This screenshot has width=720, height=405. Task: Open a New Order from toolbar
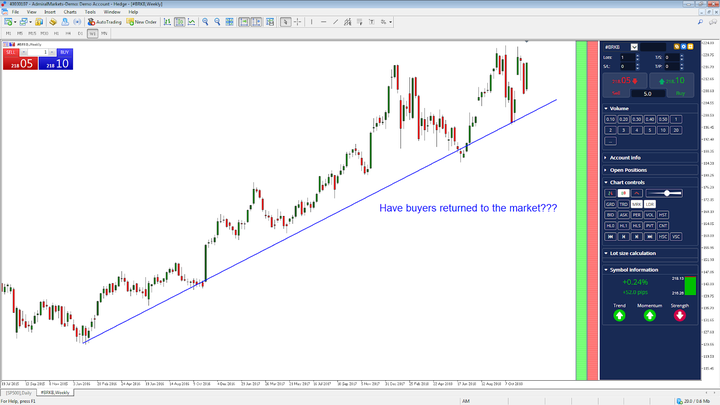coord(143,21)
